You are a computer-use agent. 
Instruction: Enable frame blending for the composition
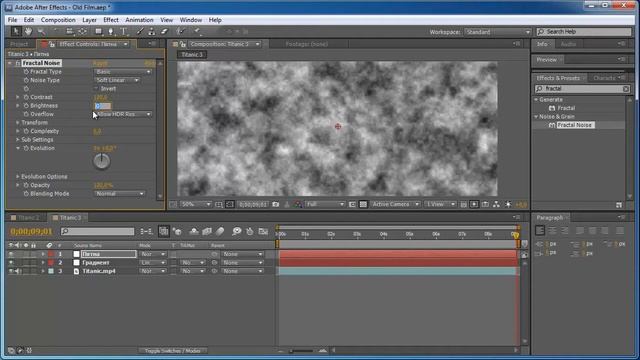[x=207, y=231]
